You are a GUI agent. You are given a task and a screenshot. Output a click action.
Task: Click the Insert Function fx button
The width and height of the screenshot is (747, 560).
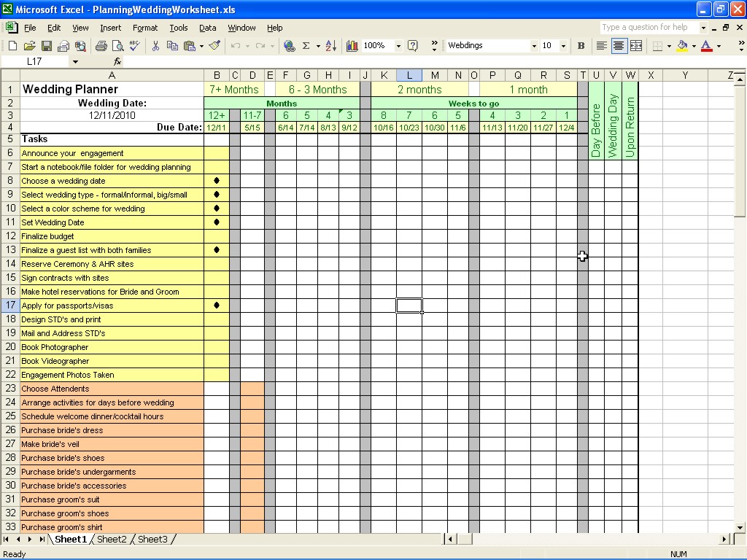point(117,62)
